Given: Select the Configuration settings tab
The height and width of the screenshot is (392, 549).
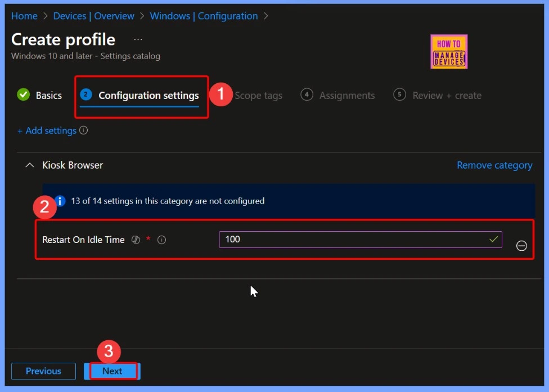Looking at the screenshot, I should coord(148,95).
